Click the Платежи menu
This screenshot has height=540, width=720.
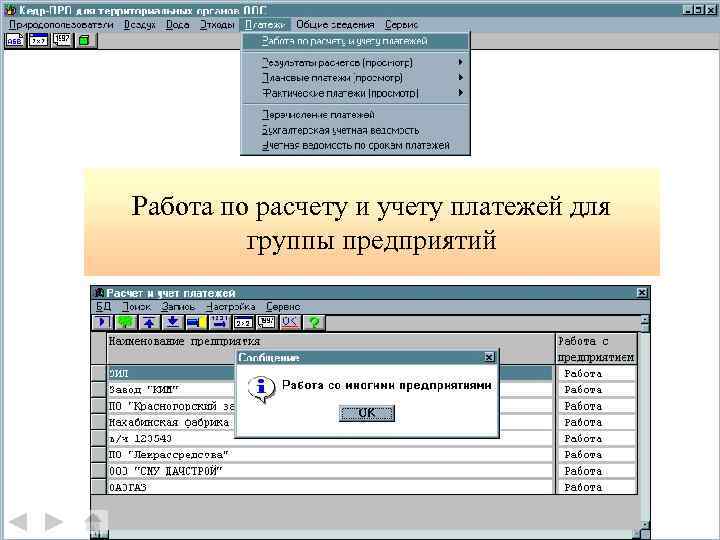click(265, 25)
